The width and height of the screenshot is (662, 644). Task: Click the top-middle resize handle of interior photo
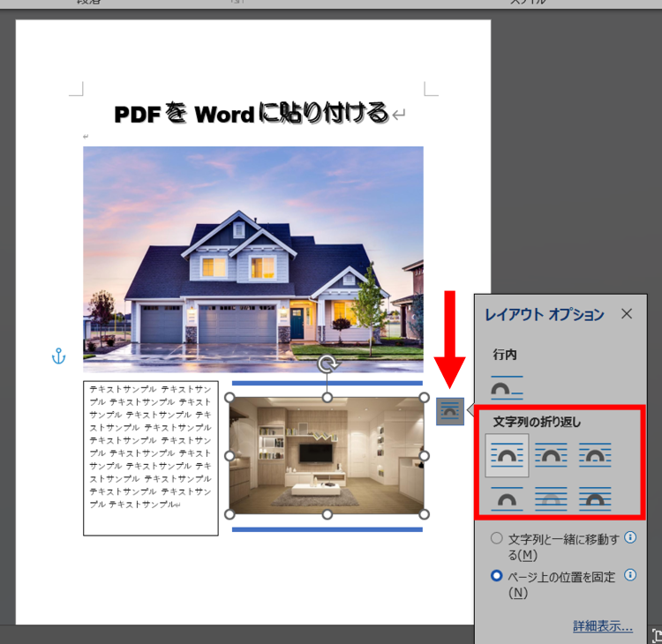click(x=327, y=398)
